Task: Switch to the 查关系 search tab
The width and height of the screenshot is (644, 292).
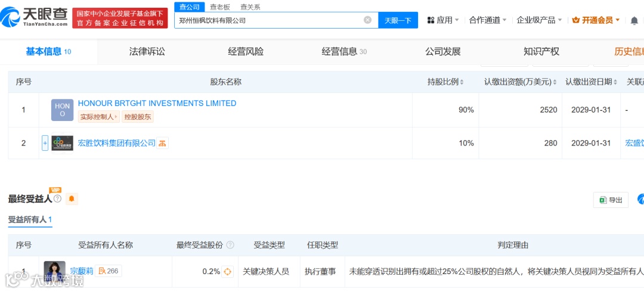Action: pyautogui.click(x=250, y=7)
